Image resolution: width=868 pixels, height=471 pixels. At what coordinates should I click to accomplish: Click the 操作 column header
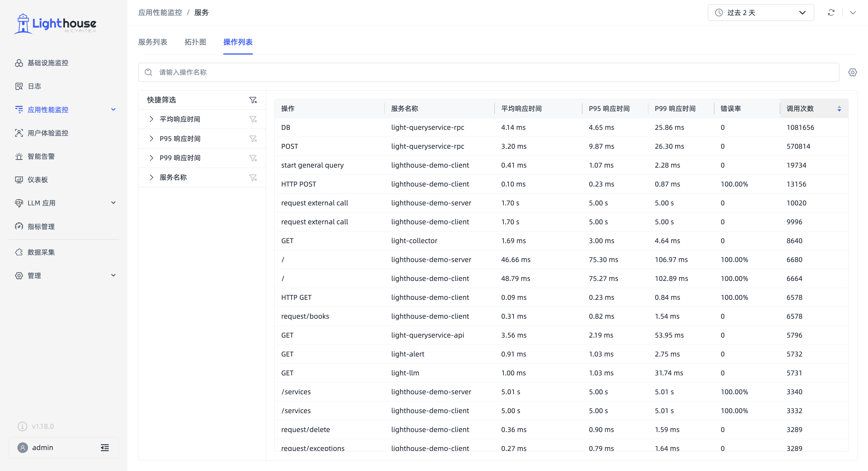point(288,109)
